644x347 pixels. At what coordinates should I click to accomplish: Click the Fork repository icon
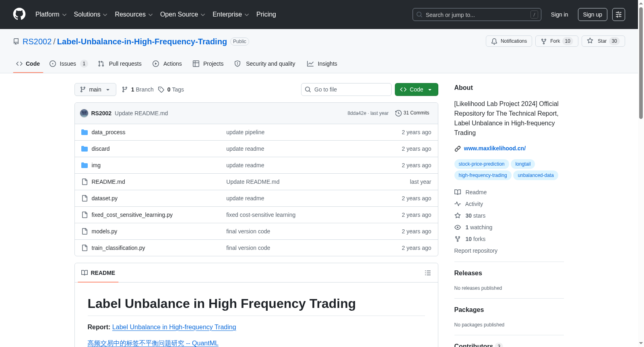pos(544,41)
